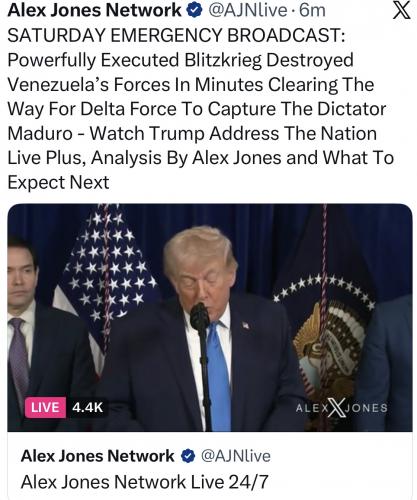Click the verified badge in the broadcast card

(188, 456)
